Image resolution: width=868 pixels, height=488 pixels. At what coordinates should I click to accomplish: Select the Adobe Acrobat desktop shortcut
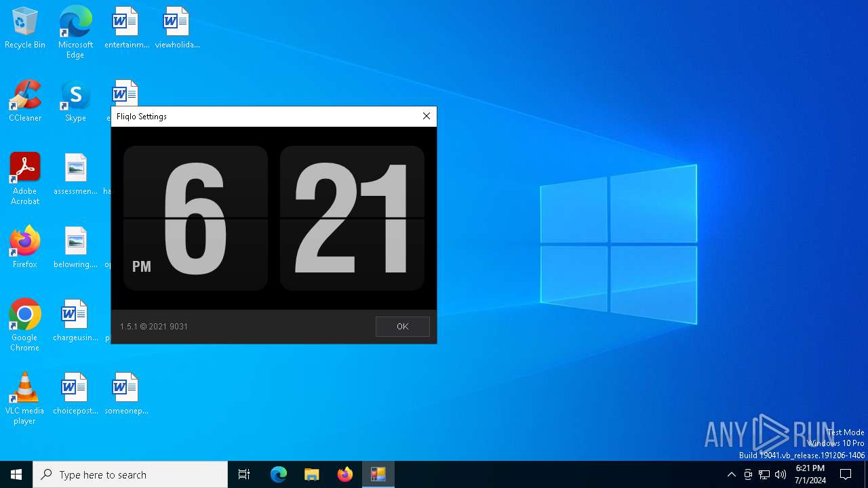click(x=25, y=179)
